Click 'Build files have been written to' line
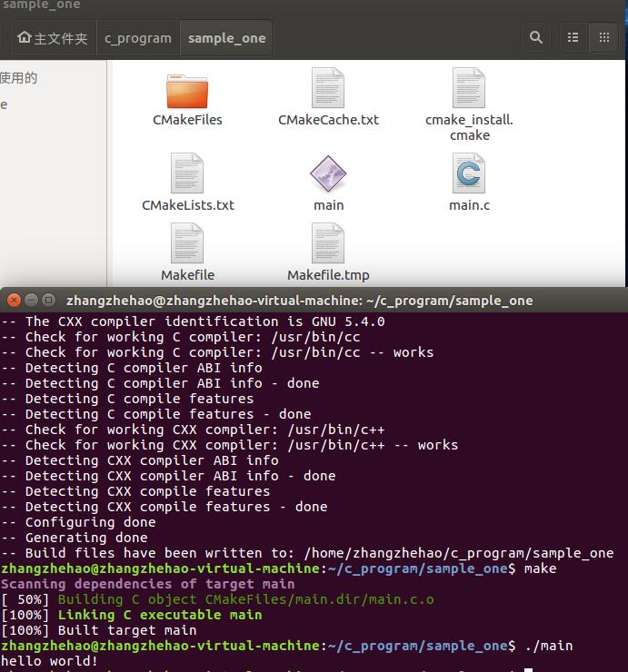This screenshot has height=672, width=628. [x=307, y=553]
